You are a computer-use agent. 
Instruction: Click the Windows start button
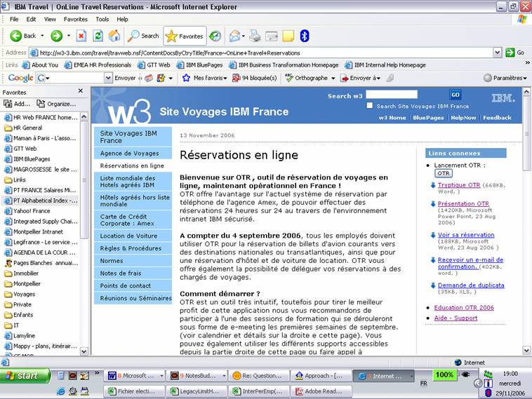point(25,376)
